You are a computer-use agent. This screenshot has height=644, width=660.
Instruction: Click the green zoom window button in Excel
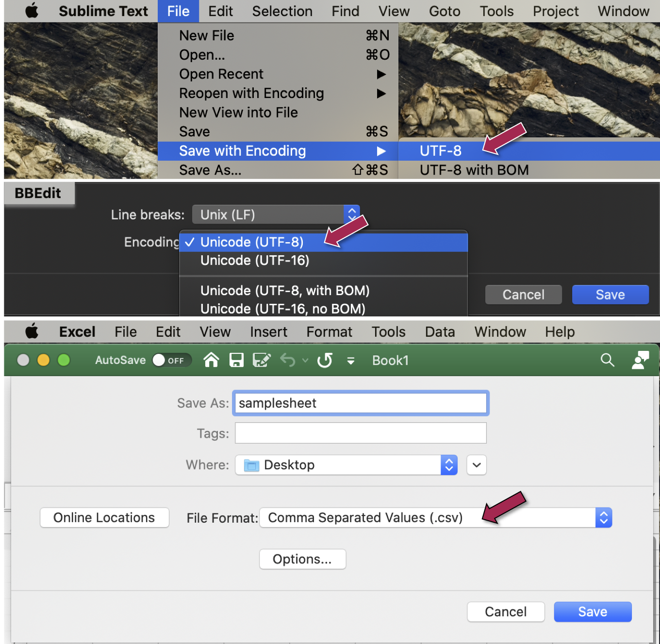tap(64, 360)
